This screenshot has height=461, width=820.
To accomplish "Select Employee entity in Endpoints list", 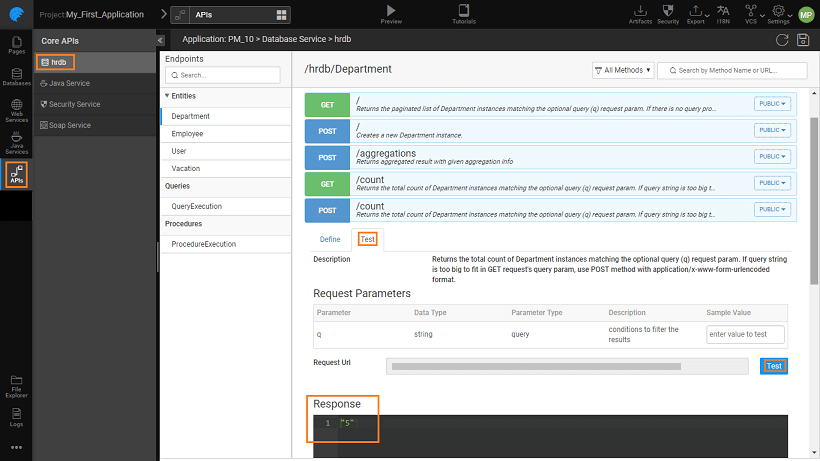I will (x=187, y=133).
